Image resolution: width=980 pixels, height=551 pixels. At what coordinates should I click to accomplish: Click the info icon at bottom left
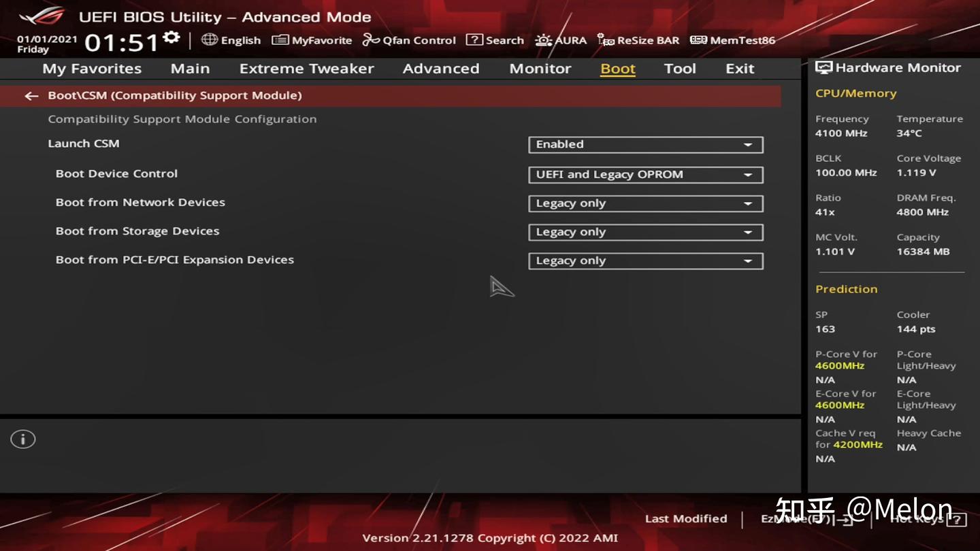point(22,439)
